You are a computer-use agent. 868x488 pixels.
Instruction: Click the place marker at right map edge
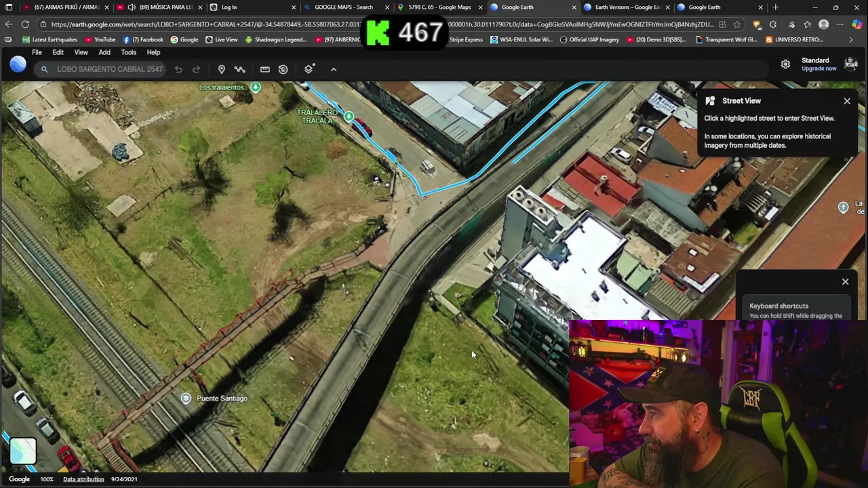[x=843, y=207]
